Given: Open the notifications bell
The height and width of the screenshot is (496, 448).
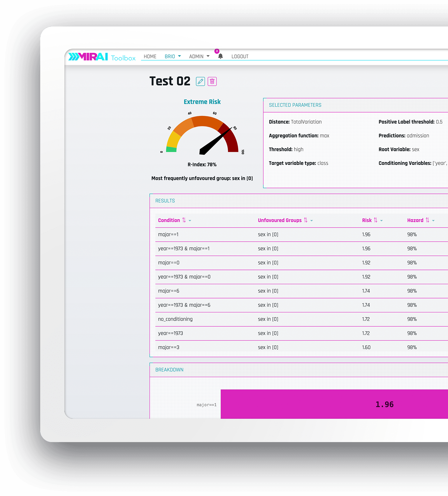Looking at the screenshot, I should tap(220, 56).
